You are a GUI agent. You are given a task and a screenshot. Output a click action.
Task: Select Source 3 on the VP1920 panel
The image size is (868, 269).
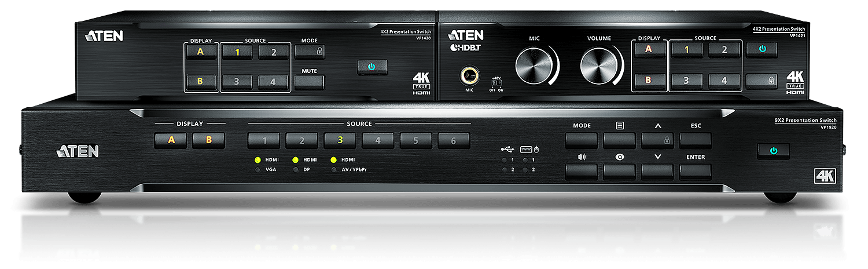point(340,140)
